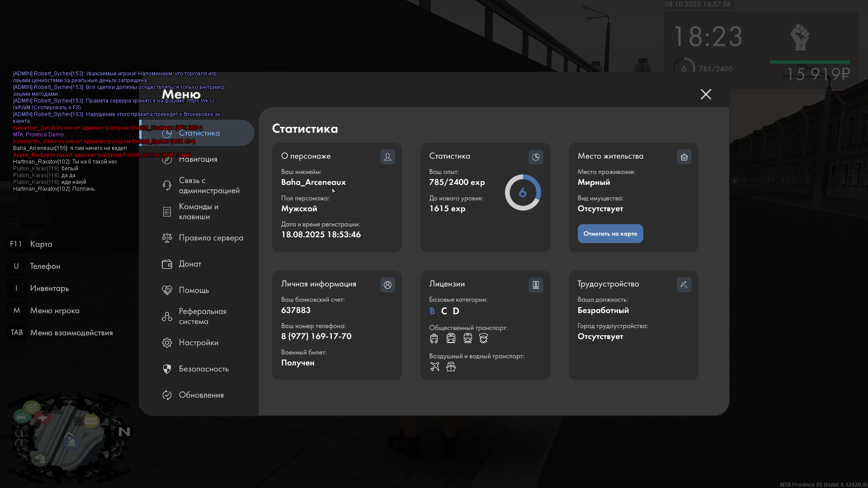
Task: Click the house icon in Место жительства card
Action: point(684,157)
